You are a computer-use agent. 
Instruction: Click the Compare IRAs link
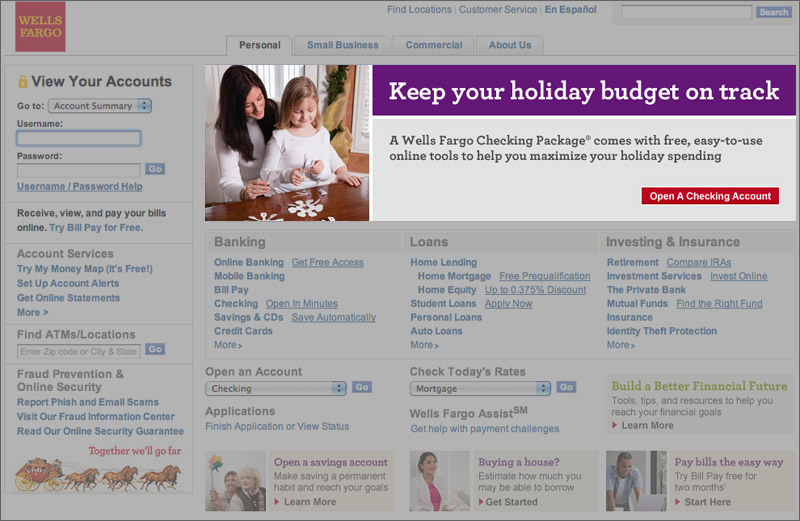(x=699, y=262)
